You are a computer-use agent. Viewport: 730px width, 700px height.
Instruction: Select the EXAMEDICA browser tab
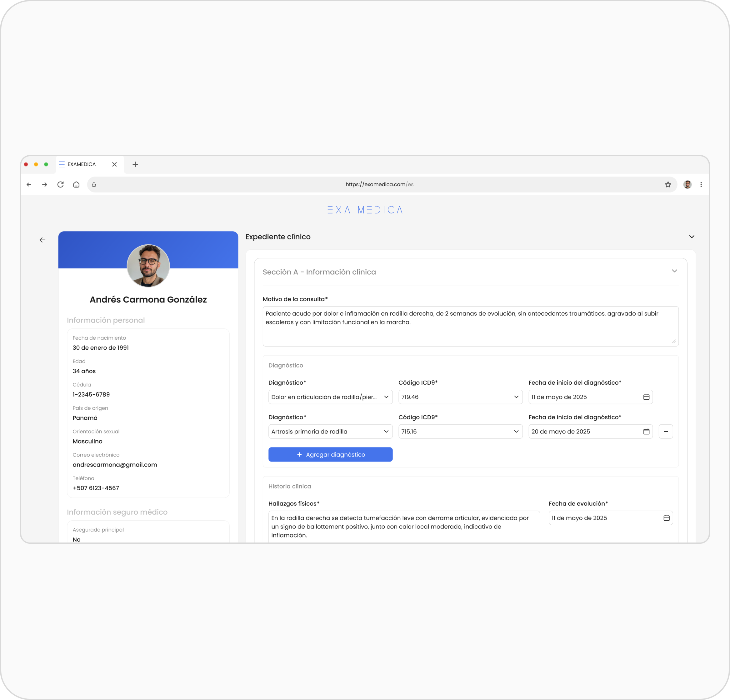[82, 164]
